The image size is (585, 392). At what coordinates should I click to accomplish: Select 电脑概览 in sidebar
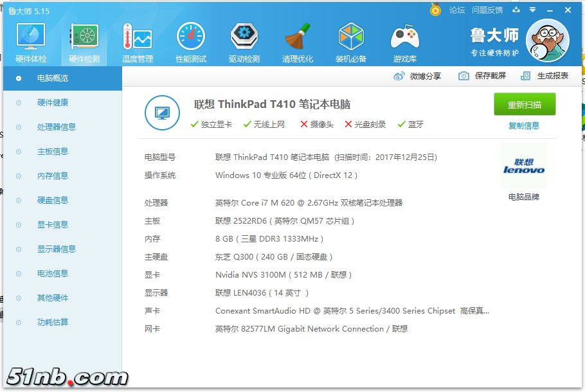tap(63, 78)
